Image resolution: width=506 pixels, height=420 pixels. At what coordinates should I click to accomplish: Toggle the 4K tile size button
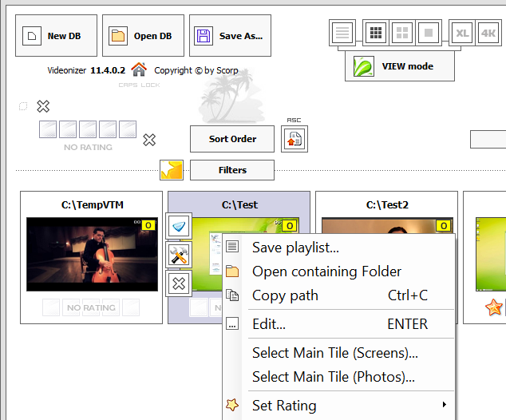(488, 33)
